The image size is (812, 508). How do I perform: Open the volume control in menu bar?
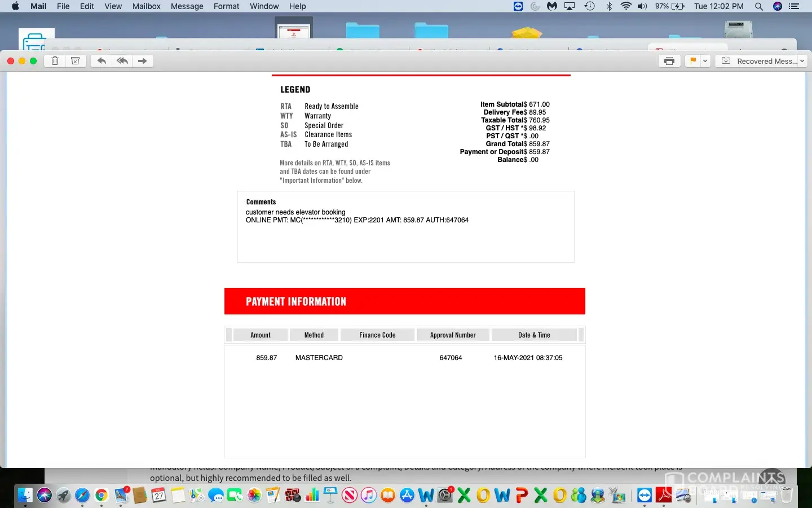(x=642, y=6)
